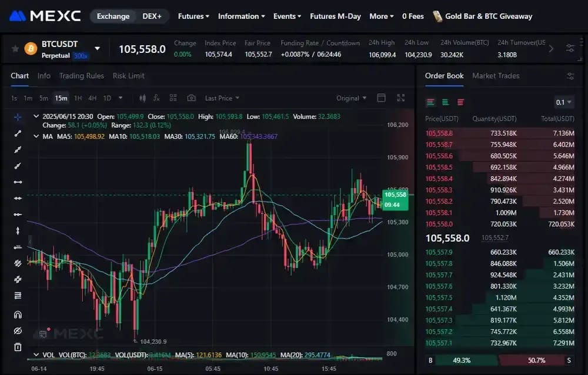This screenshot has height=375, width=588.
Task: Show bids-only green order book view
Action: tap(446, 102)
